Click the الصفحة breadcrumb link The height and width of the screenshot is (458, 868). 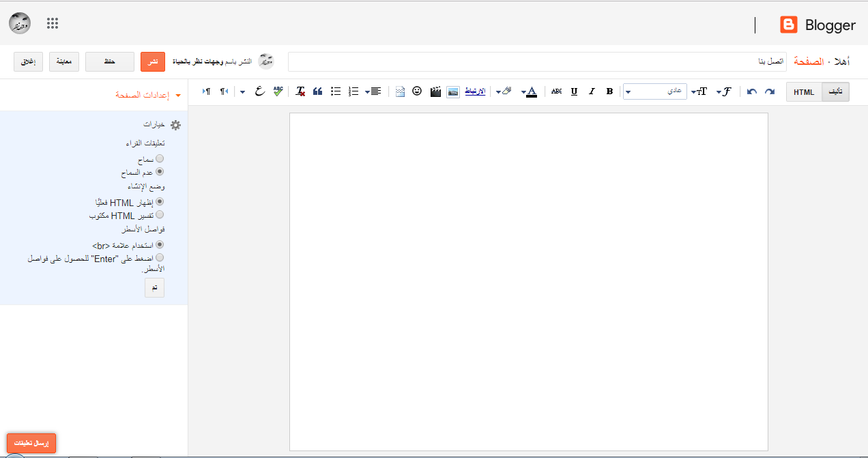809,61
